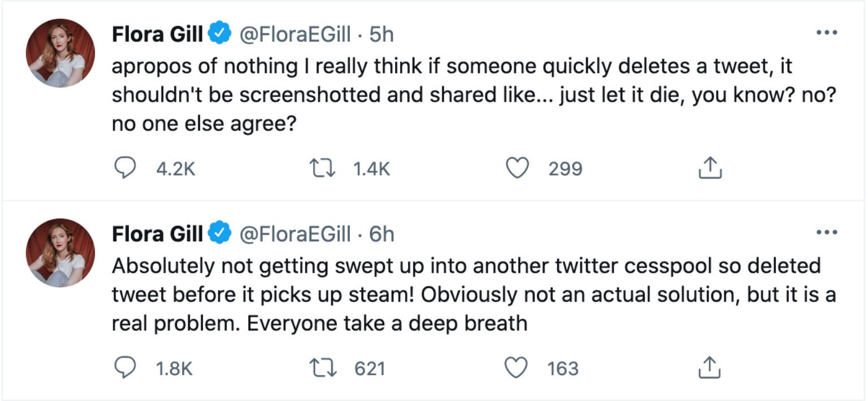Open Flora Gill's avatar on first tweet
This screenshot has height=401, width=868.
click(60, 53)
